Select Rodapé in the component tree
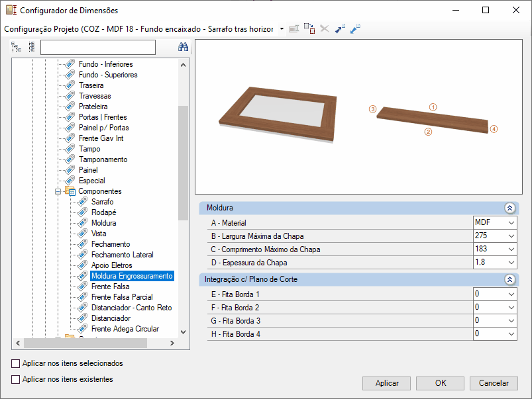532x399 pixels. [x=104, y=212]
